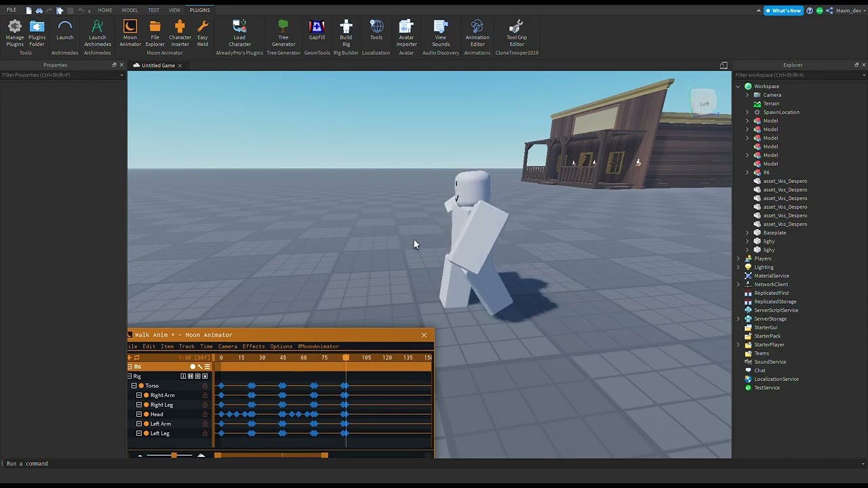
Task: Click the Filter workspace search field
Action: pyautogui.click(x=800, y=75)
